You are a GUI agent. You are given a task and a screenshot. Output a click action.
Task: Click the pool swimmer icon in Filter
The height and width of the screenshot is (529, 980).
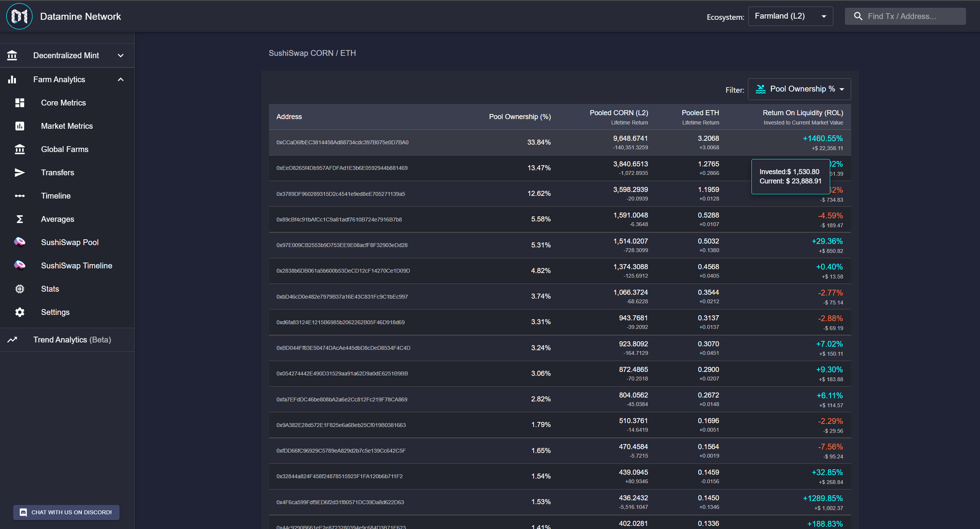761,89
